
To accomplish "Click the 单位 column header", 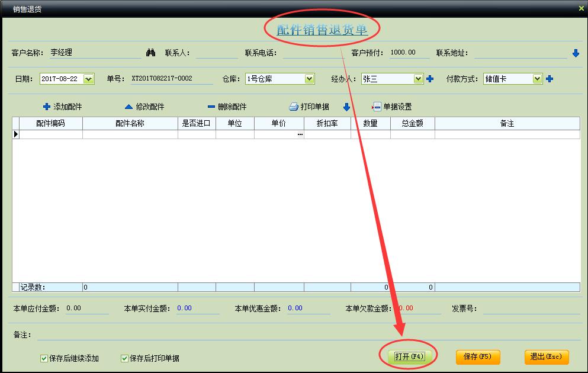I will [x=234, y=123].
